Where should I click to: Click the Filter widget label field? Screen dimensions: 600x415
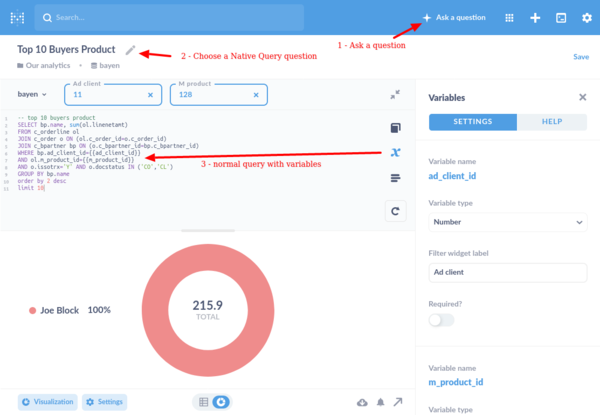(507, 271)
